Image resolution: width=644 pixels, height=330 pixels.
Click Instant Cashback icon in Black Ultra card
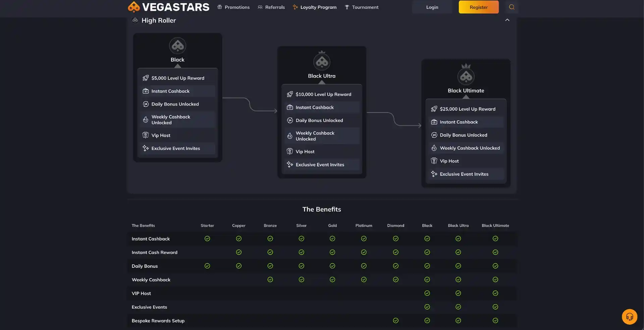click(290, 107)
